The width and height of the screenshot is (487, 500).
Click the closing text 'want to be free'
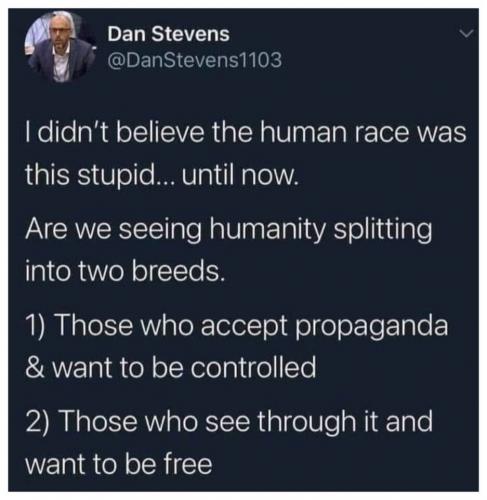119,463
